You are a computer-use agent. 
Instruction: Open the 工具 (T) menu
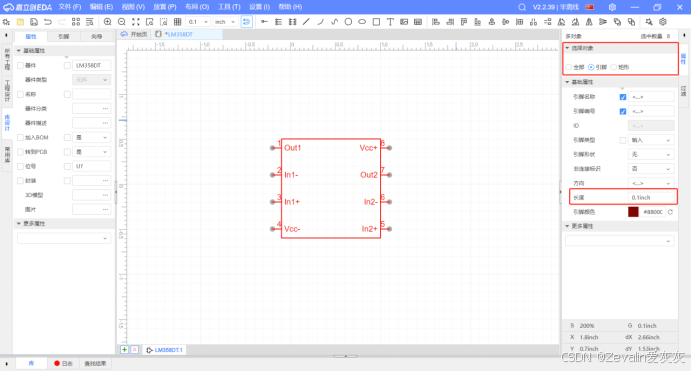tap(229, 7)
